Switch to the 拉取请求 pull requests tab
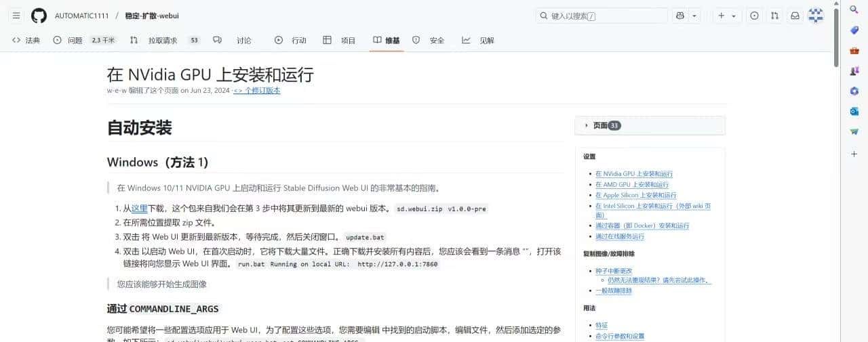868x342 pixels. (165, 41)
